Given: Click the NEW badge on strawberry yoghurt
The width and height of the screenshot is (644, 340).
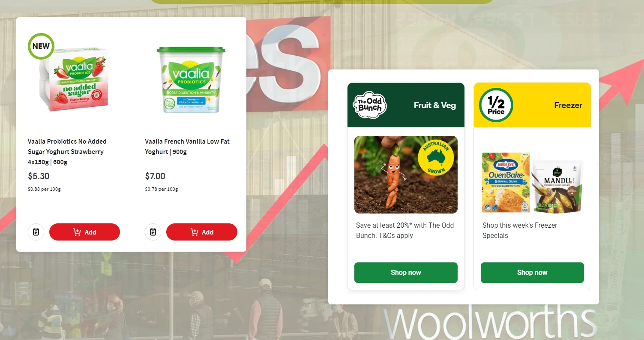Looking at the screenshot, I should point(41,46).
